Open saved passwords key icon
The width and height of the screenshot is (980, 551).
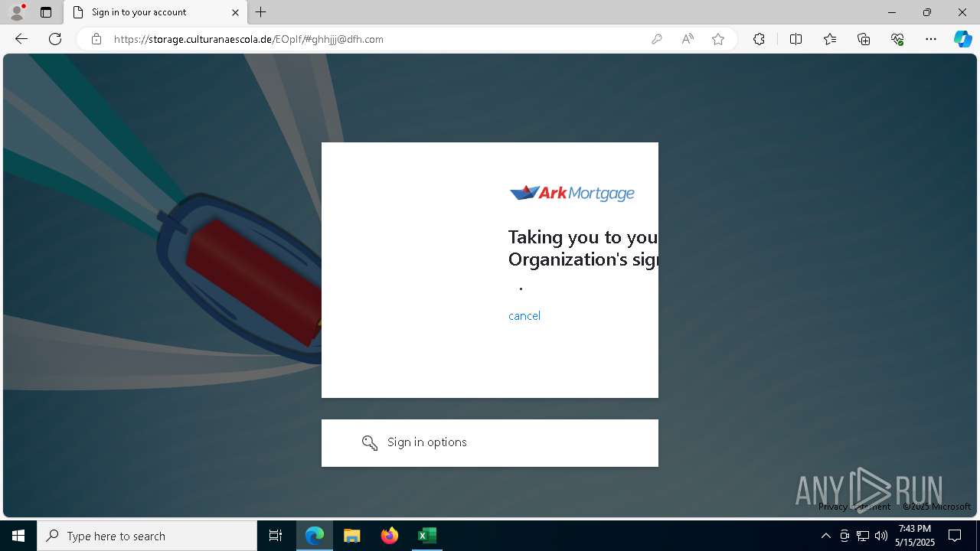click(657, 39)
